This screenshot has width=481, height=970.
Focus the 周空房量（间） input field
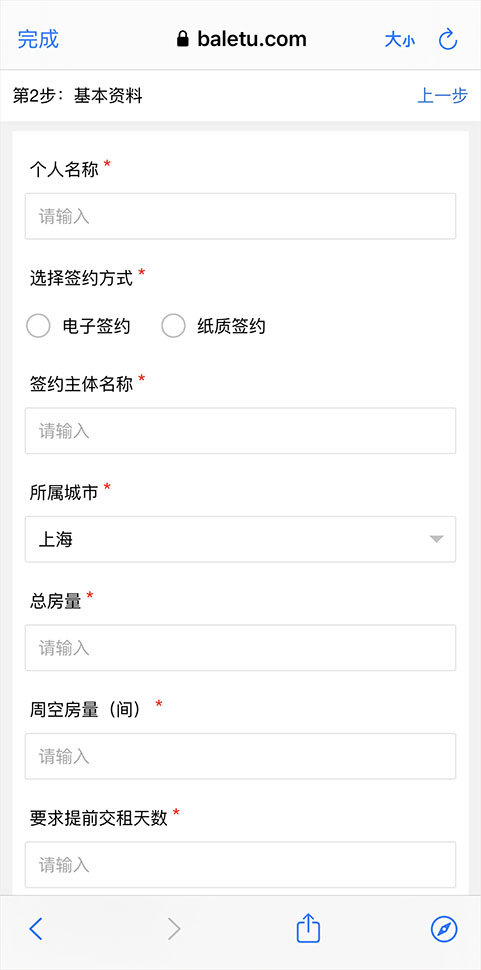(x=240, y=756)
